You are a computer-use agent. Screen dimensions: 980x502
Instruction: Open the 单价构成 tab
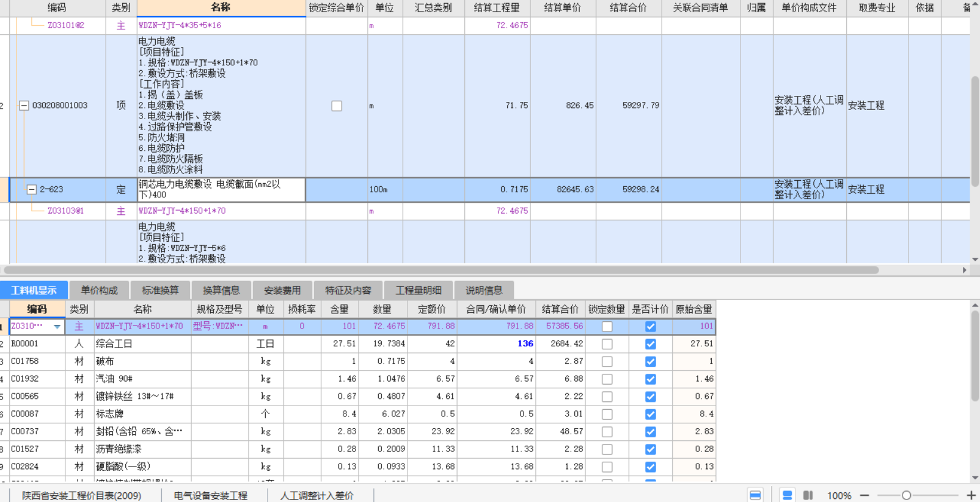(x=99, y=290)
